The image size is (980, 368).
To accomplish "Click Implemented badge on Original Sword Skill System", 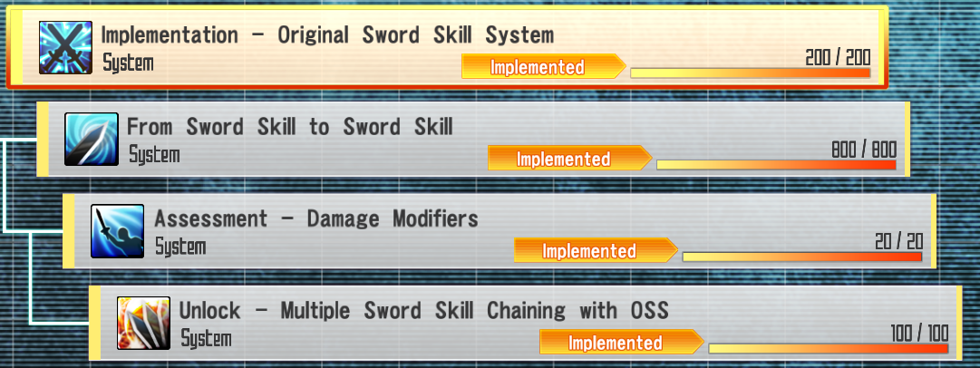I will pyautogui.click(x=544, y=66).
